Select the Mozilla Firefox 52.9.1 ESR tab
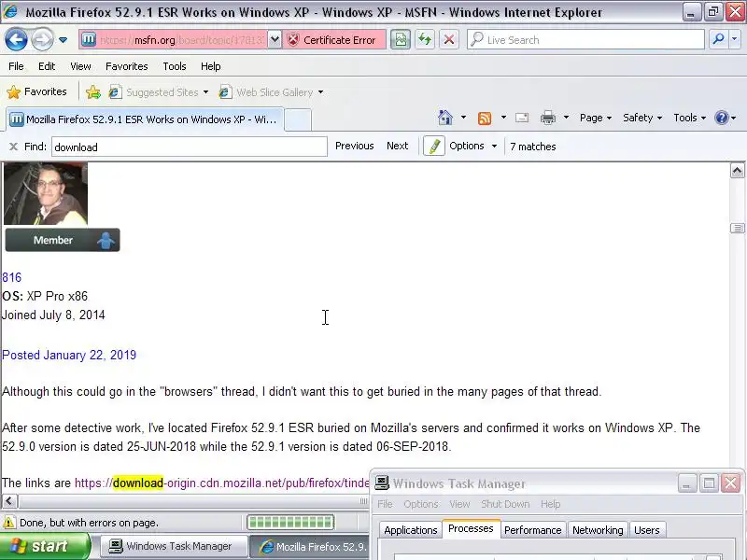Image resolution: width=747 pixels, height=560 pixels. coord(145,119)
